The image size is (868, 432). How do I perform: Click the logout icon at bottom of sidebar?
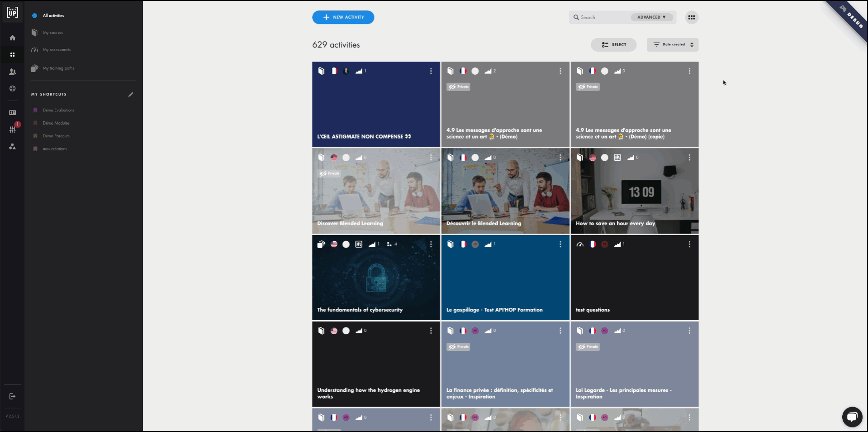(12, 396)
